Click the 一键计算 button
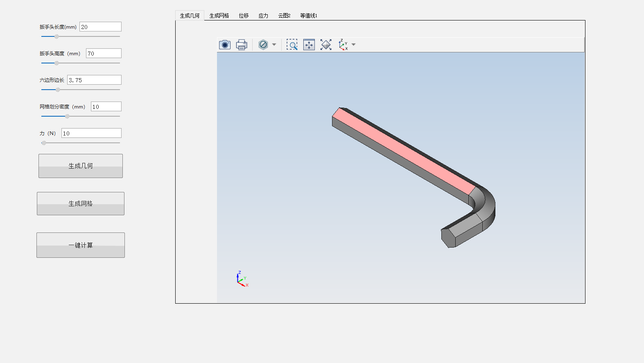The image size is (644, 363). click(81, 245)
